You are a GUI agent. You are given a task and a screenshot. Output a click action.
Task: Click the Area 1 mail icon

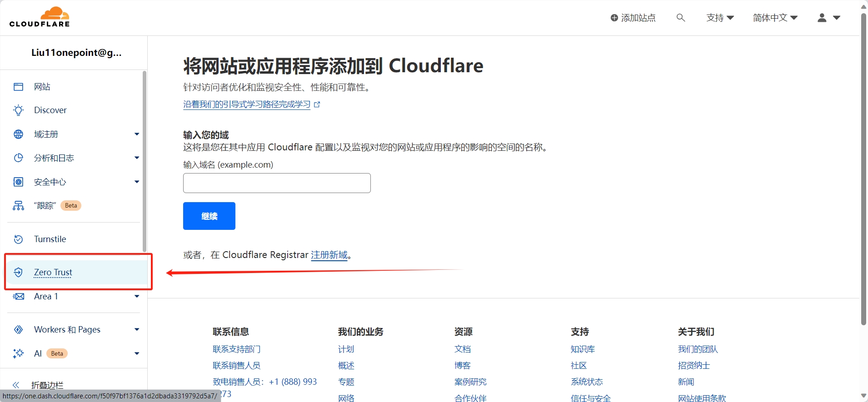pos(18,296)
